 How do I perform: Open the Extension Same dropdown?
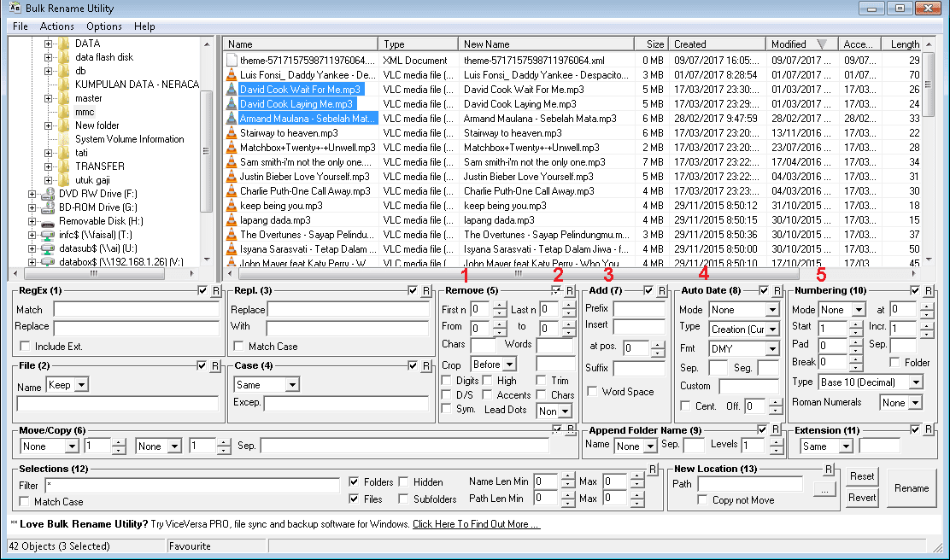point(826,446)
